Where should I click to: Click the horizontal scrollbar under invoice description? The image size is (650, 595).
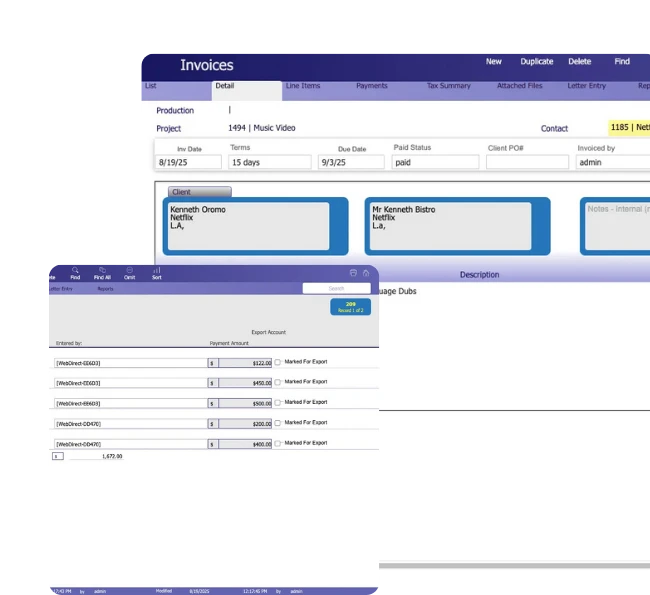(514, 565)
